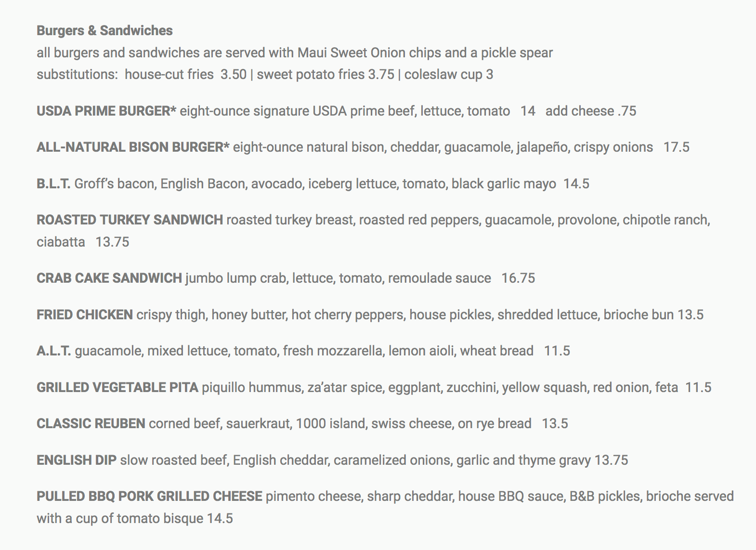Click the ENGLISH DIP title
The height and width of the screenshot is (550, 756).
pyautogui.click(x=76, y=460)
